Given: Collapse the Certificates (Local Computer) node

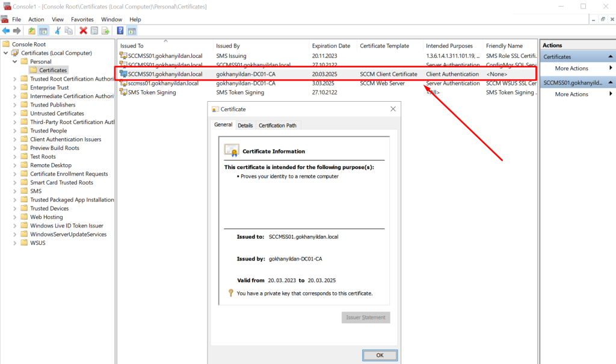Looking at the screenshot, I should pyautogui.click(x=6, y=53).
